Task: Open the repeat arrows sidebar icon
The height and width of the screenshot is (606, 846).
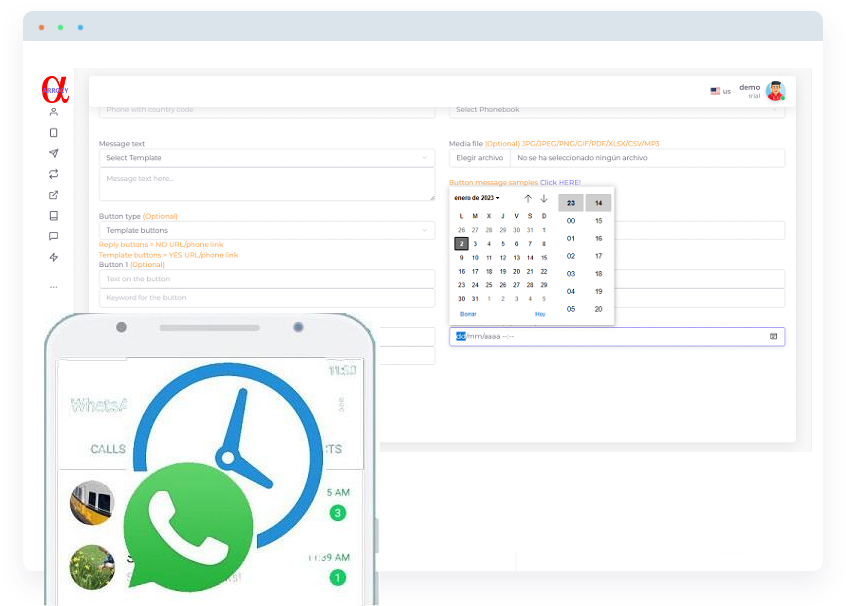Action: pyautogui.click(x=54, y=174)
